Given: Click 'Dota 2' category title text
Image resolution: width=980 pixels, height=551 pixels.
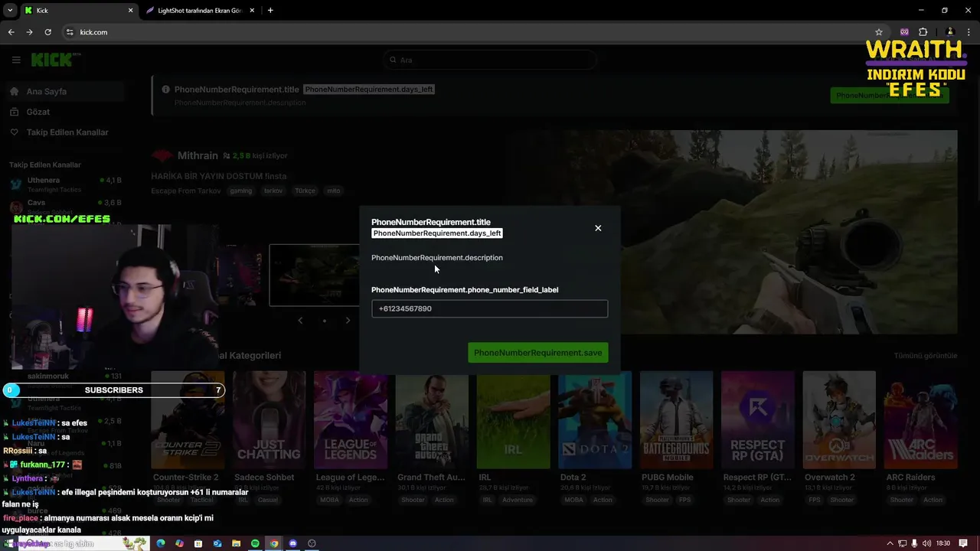Looking at the screenshot, I should click(x=573, y=478).
